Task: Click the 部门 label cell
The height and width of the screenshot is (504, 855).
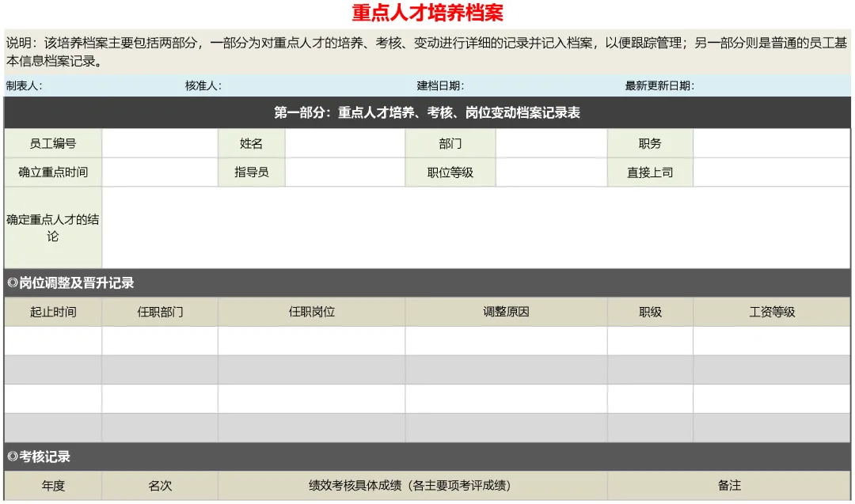Action: coord(450,143)
